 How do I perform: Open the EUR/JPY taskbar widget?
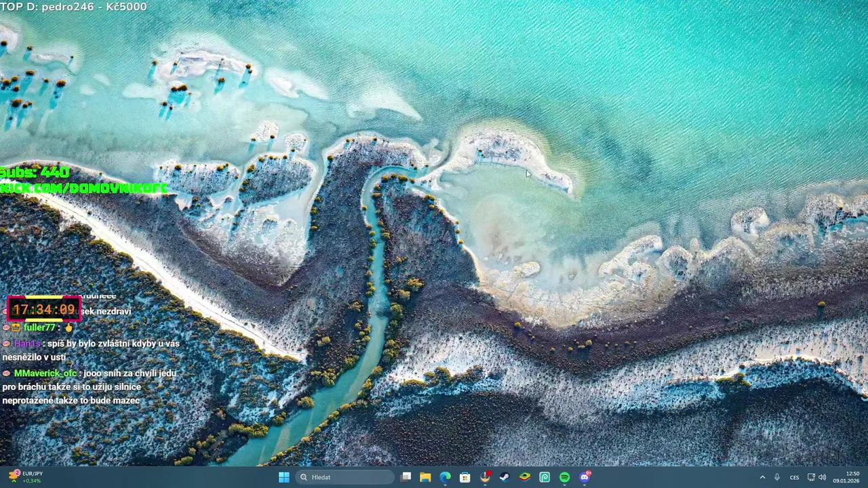(x=25, y=477)
